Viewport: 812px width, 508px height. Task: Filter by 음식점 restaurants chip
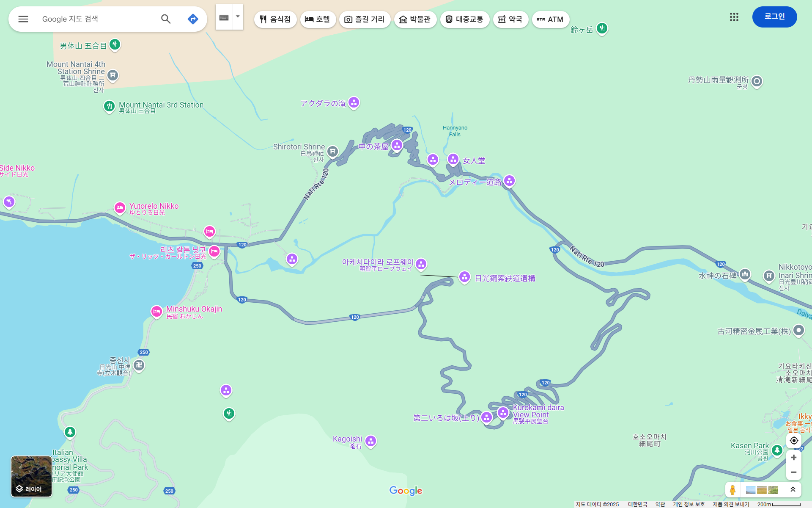click(275, 19)
